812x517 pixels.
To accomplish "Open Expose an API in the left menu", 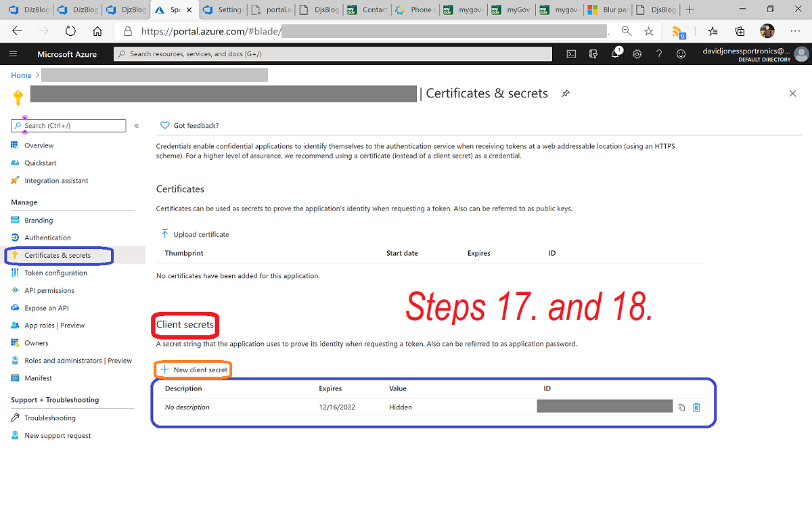I will (x=47, y=308).
